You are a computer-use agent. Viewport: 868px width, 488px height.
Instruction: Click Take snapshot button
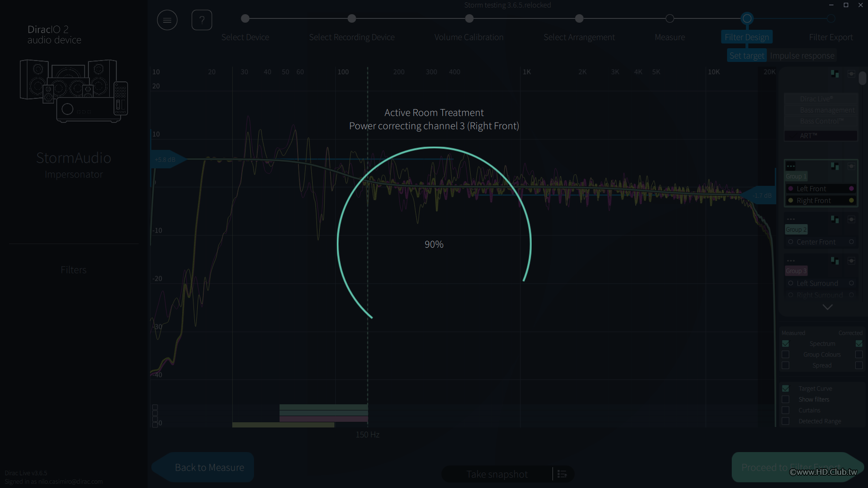(x=497, y=474)
